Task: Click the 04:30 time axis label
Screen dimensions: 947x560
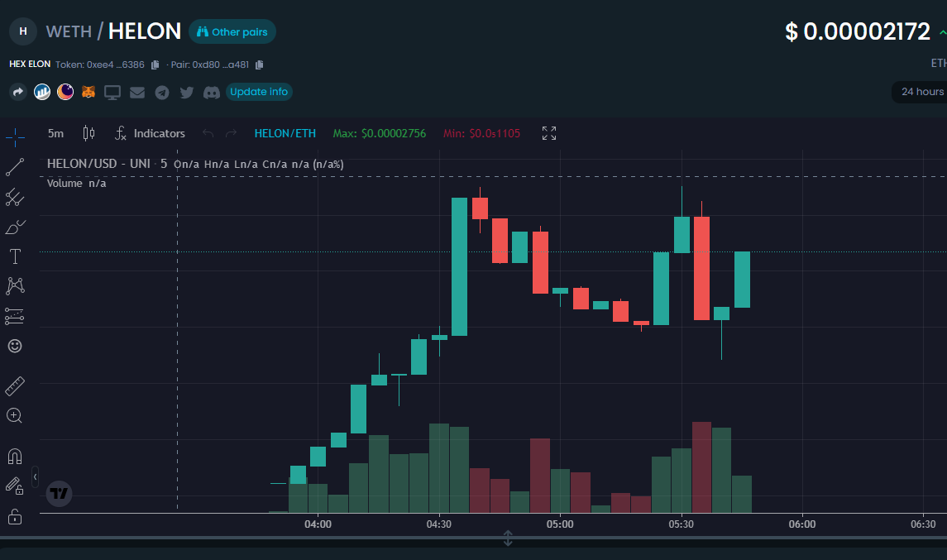Action: click(439, 524)
